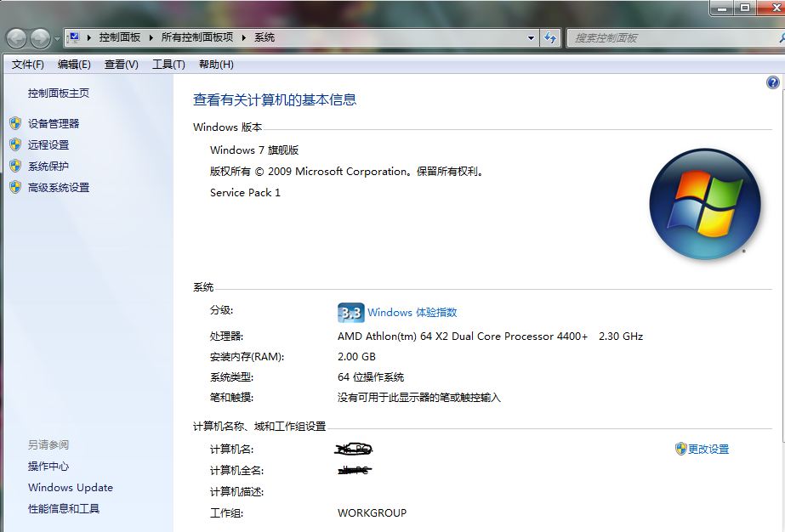Viewport: 785px width, 532px height.
Task: Click the 另请参阅 sidebar heading
Action: click(x=48, y=445)
